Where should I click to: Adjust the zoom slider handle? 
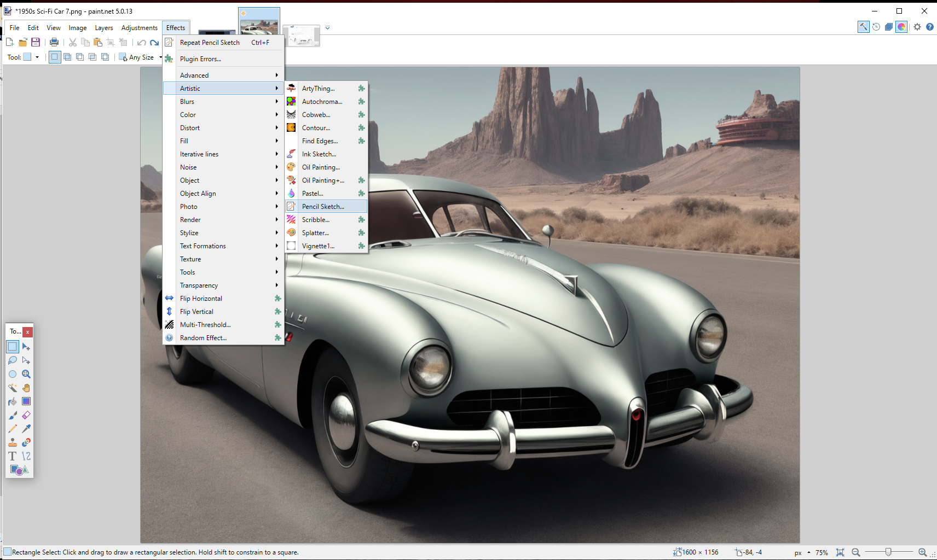[888, 552]
